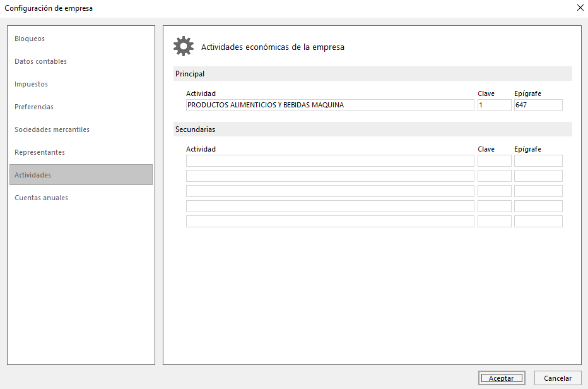Close the Configuración de empresa dialog
The height and width of the screenshot is (389, 588).
(580, 8)
